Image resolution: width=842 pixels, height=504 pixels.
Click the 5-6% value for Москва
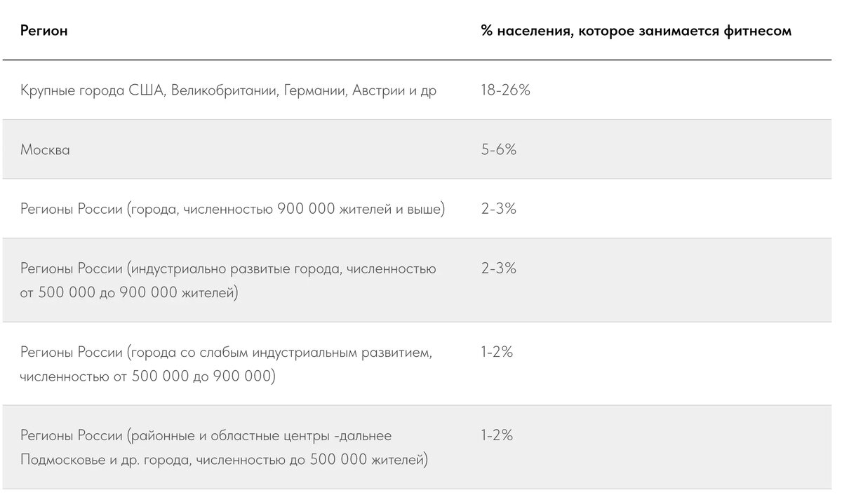coord(499,149)
